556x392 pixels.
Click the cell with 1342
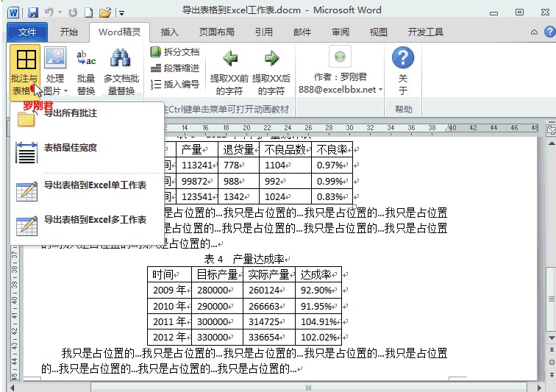coord(238,196)
